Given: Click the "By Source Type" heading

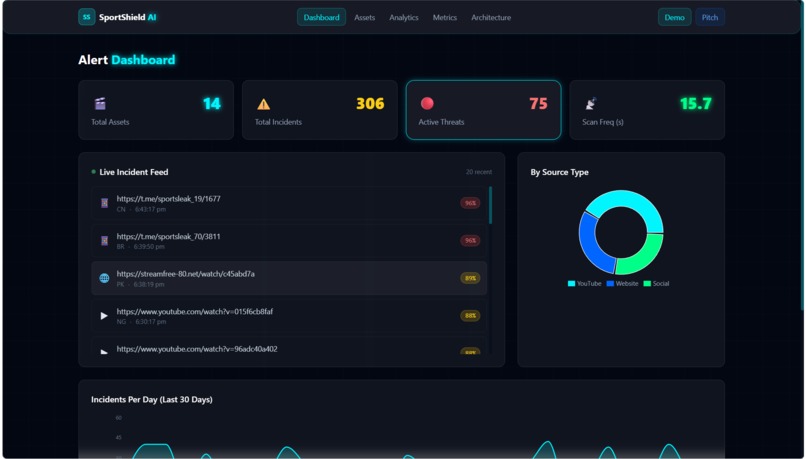Looking at the screenshot, I should click(x=559, y=172).
